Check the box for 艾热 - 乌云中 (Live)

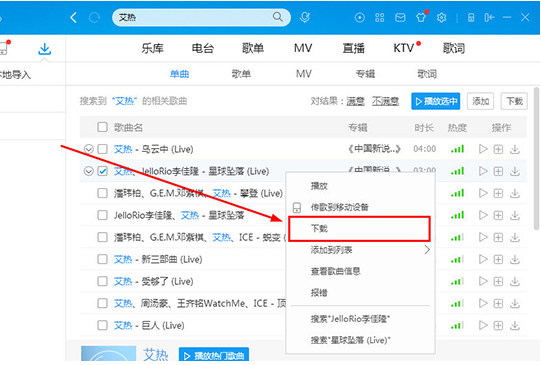pyautogui.click(x=102, y=149)
